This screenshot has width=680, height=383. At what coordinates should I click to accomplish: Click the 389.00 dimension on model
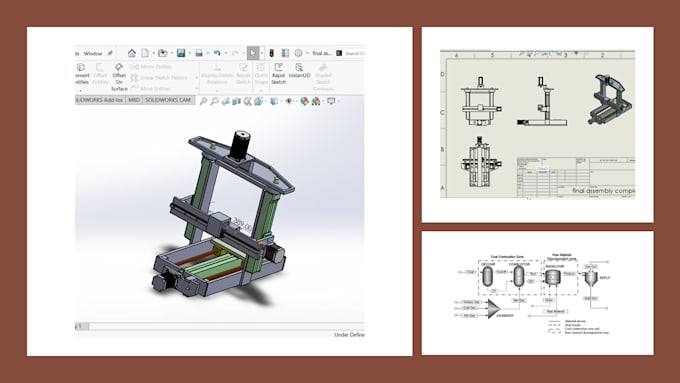click(x=242, y=225)
